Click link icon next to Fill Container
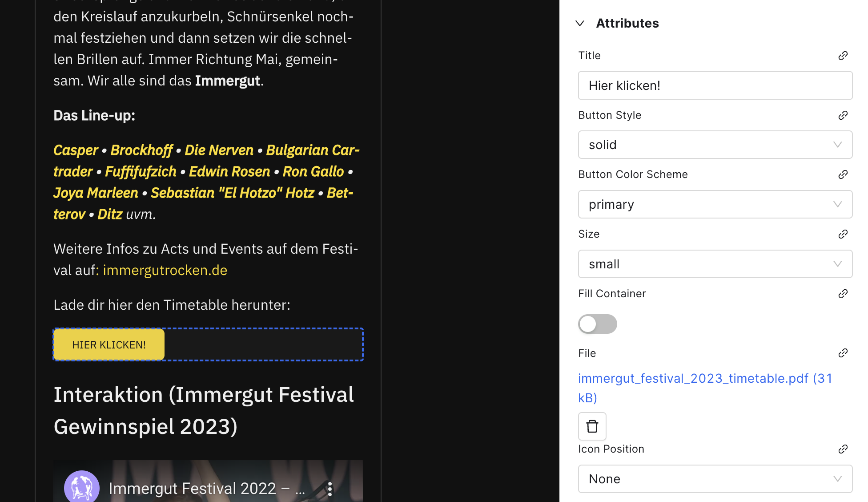The height and width of the screenshot is (502, 868). [x=843, y=294]
